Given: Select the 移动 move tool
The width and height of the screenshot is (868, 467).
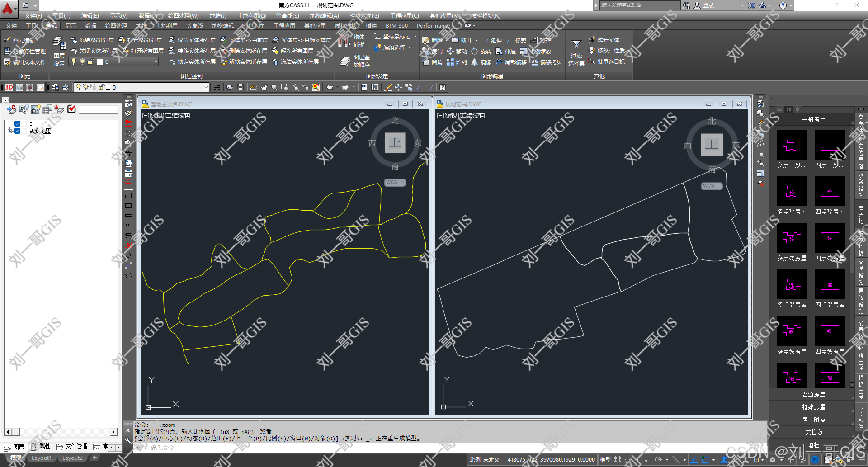Looking at the screenshot, I should (x=457, y=52).
